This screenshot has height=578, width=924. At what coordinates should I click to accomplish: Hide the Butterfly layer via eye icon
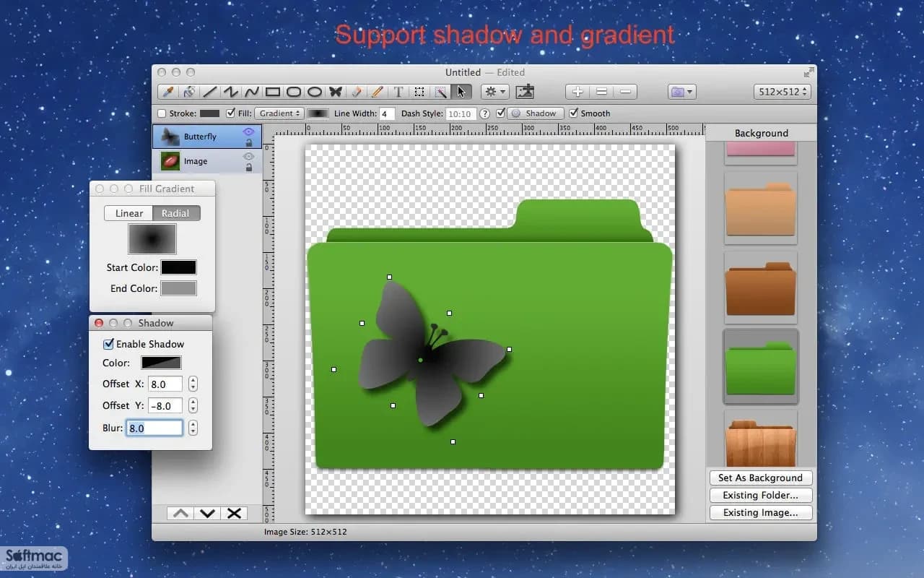pos(249,132)
